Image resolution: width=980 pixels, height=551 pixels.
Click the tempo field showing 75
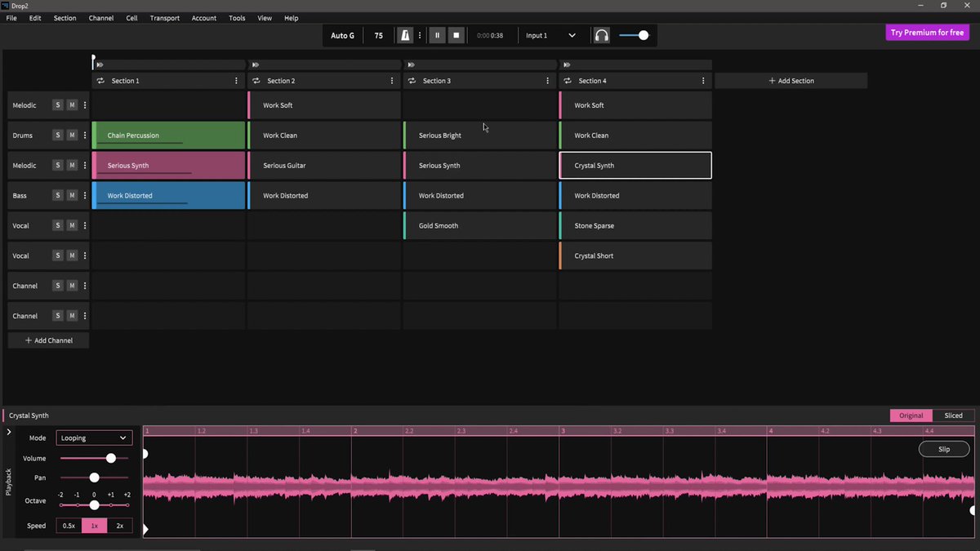tap(378, 35)
